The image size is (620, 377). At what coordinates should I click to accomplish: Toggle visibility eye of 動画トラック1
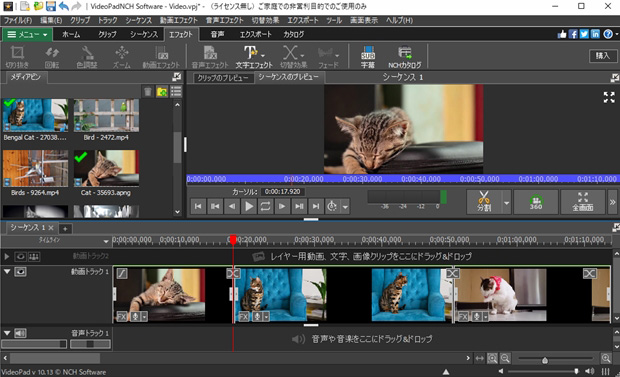tap(21, 272)
